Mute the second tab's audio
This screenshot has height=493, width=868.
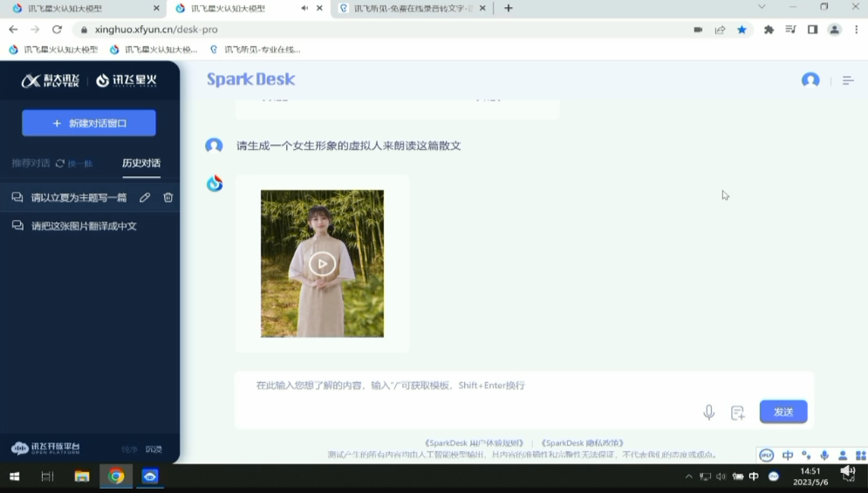tap(304, 8)
